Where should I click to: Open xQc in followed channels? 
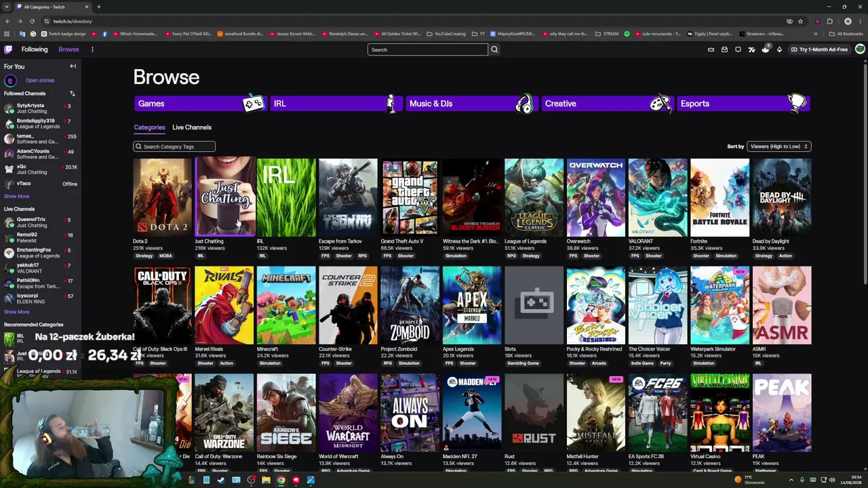pyautogui.click(x=40, y=169)
